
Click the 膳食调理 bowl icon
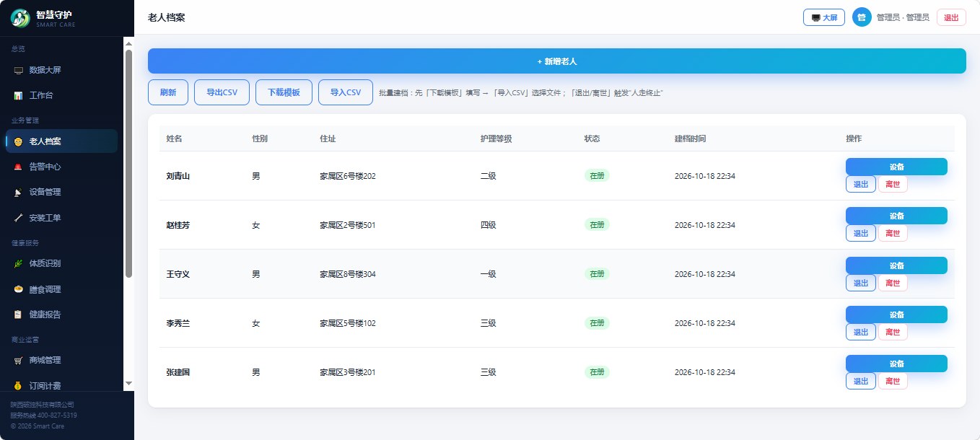(19, 289)
